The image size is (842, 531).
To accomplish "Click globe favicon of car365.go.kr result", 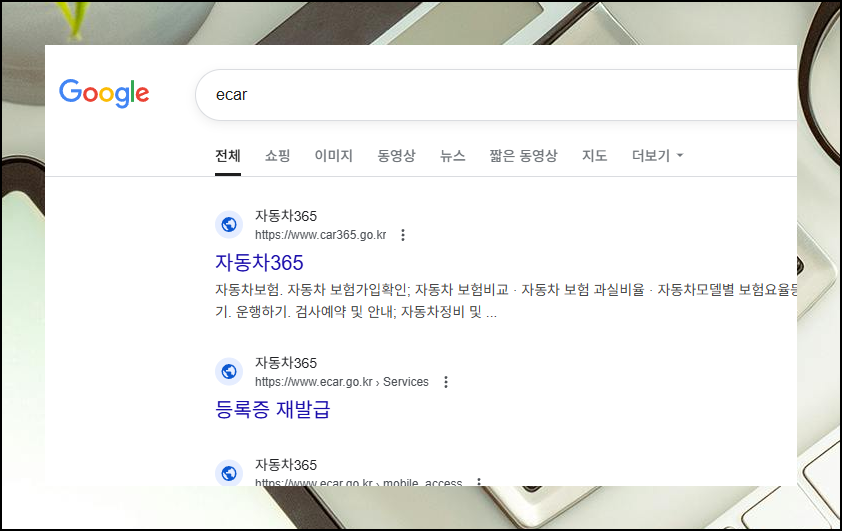I will (x=229, y=224).
